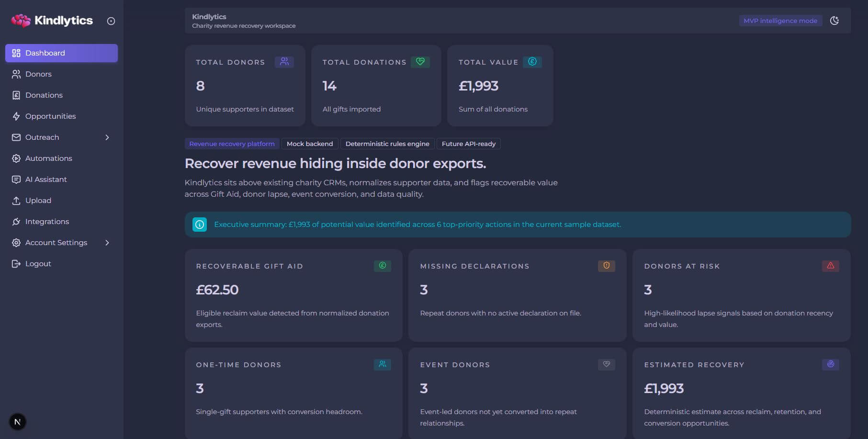Click the Opportunities lightning icon
This screenshot has width=868, height=439.
pos(16,116)
